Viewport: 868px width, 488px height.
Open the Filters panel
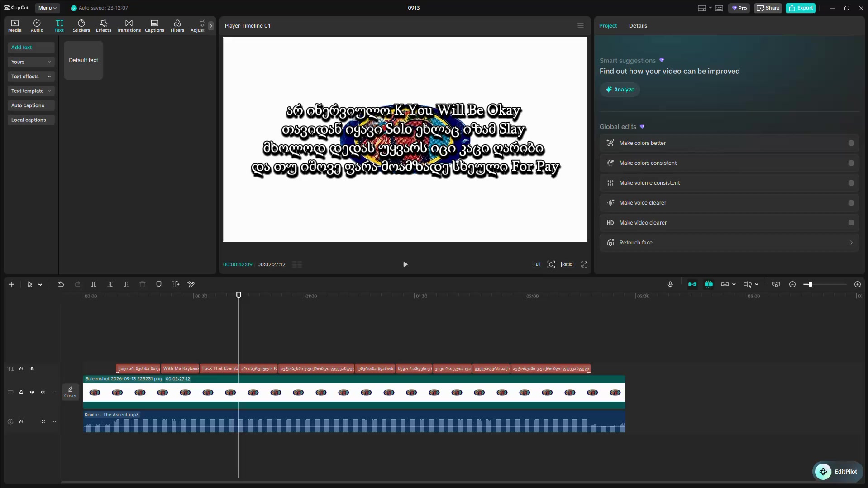click(x=177, y=26)
